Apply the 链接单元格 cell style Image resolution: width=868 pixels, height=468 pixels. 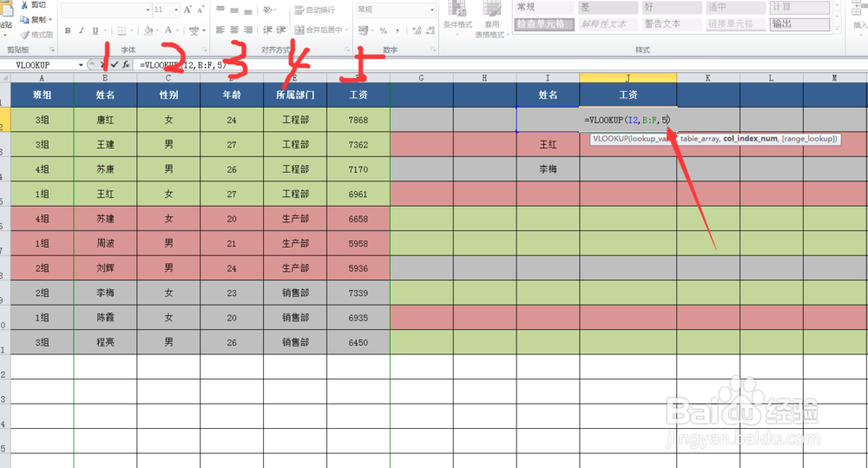coord(736,24)
